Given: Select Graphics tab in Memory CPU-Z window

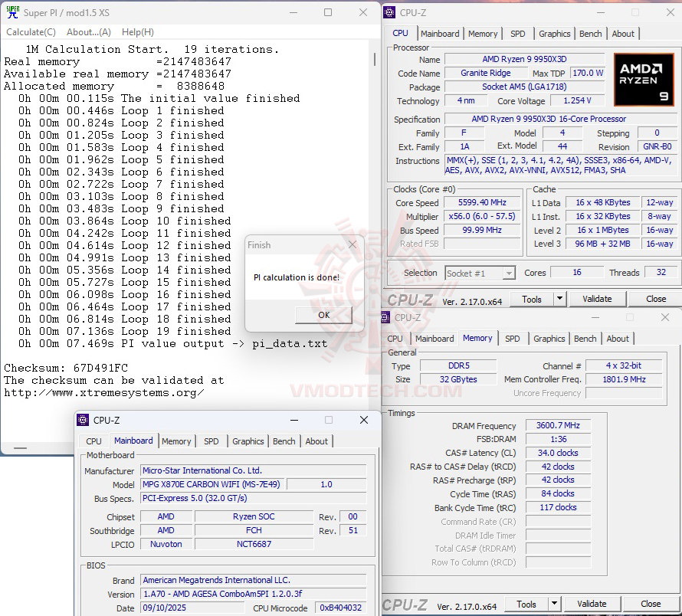Looking at the screenshot, I should click(x=549, y=339).
